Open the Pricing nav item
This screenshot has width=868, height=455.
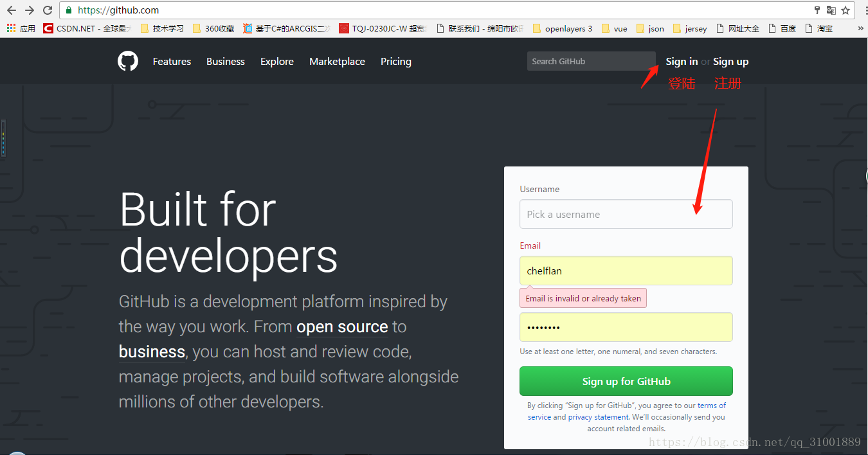396,62
